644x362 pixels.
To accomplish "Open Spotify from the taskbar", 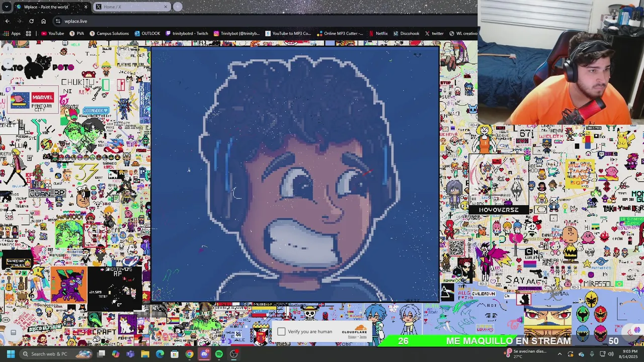I will [219, 354].
